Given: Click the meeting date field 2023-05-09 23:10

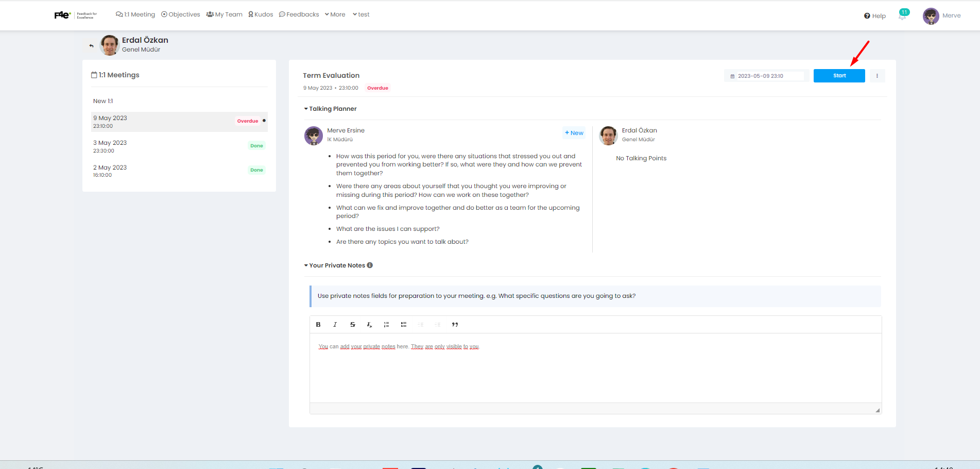Looking at the screenshot, I should [766, 76].
